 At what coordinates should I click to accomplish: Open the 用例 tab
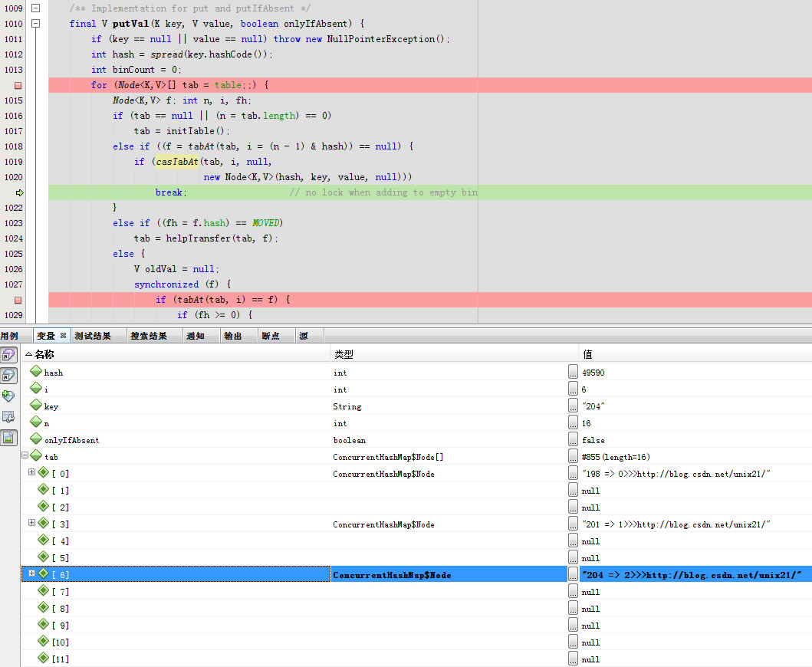pos(9,336)
